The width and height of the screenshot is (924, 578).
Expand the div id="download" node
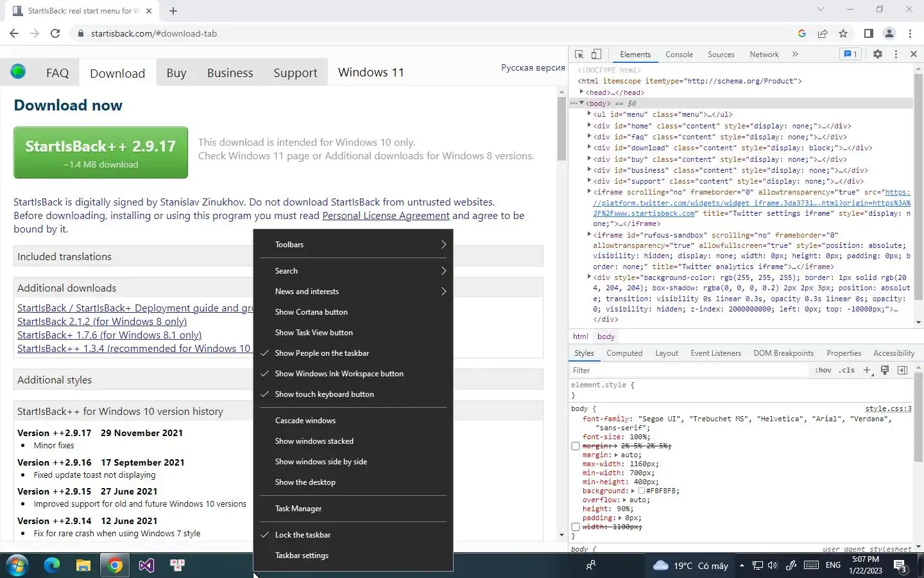(589, 147)
